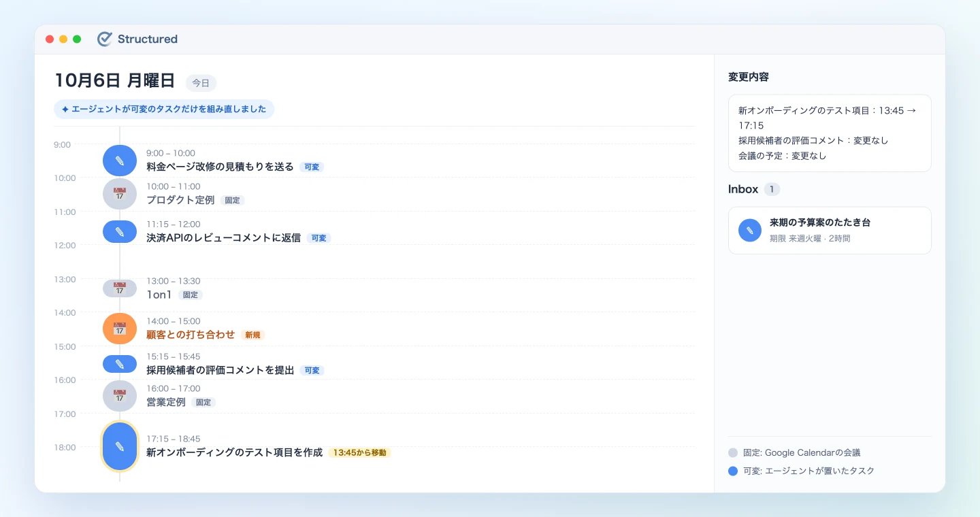980x517 pixels.
Task: Select the 料金ページ改修の見積もりを送る task title
Action: (x=220, y=167)
